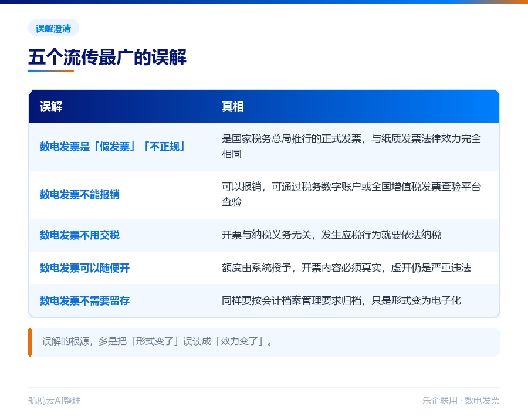Select the row label 数电发票不需要留存
This screenshot has width=528, height=420.
coord(85,300)
